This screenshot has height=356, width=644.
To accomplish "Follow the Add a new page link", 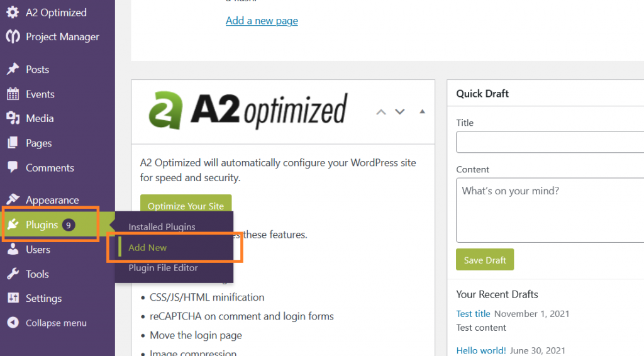I will coord(262,21).
